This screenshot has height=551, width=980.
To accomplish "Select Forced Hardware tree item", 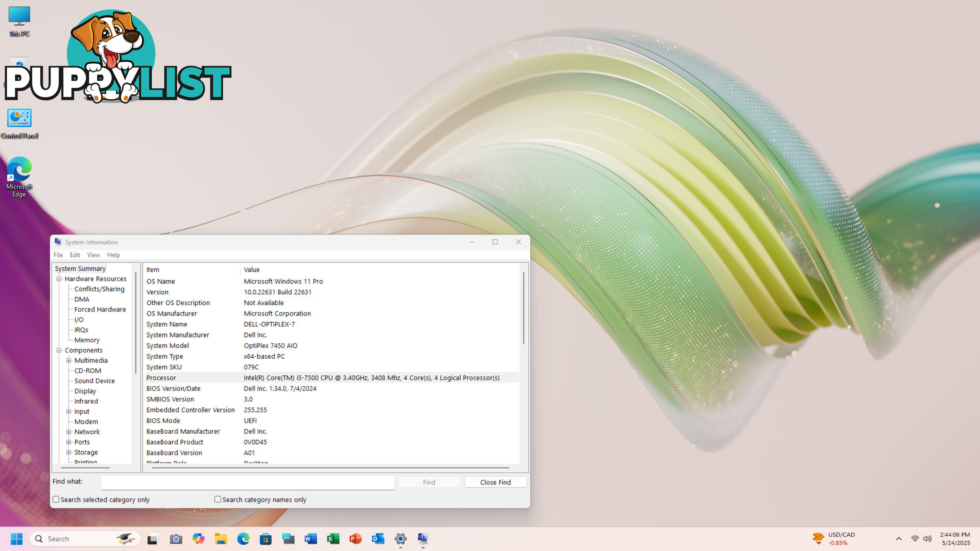I will (x=100, y=309).
